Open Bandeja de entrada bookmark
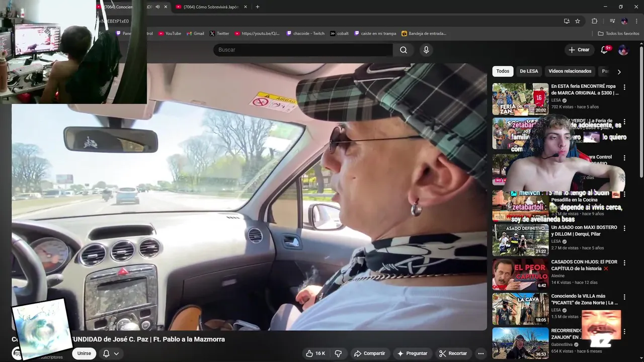This screenshot has height=362, width=644. (x=424, y=34)
